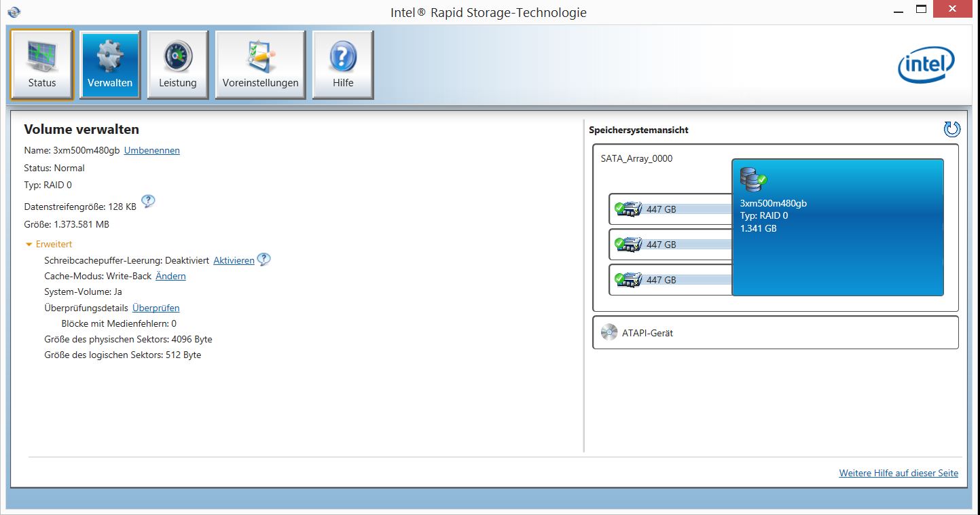Click the SATA_Array_0000 label

tap(636, 158)
